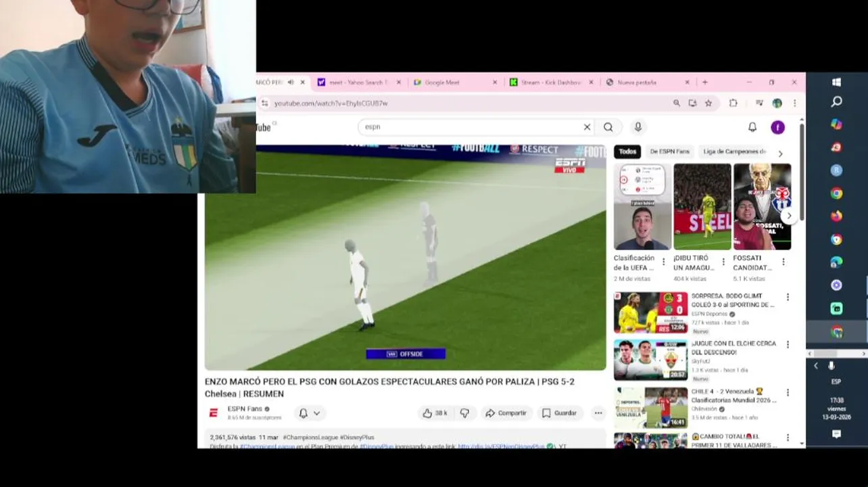
Task: Open the Chile 4-2 Venezuela thumbnail
Action: pos(650,408)
